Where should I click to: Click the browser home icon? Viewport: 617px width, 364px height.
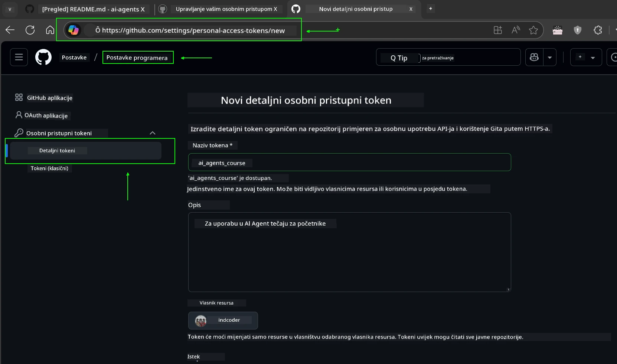coord(49,30)
